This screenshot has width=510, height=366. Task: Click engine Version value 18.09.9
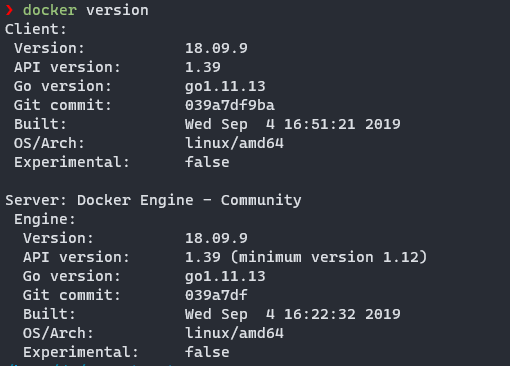[x=216, y=238]
